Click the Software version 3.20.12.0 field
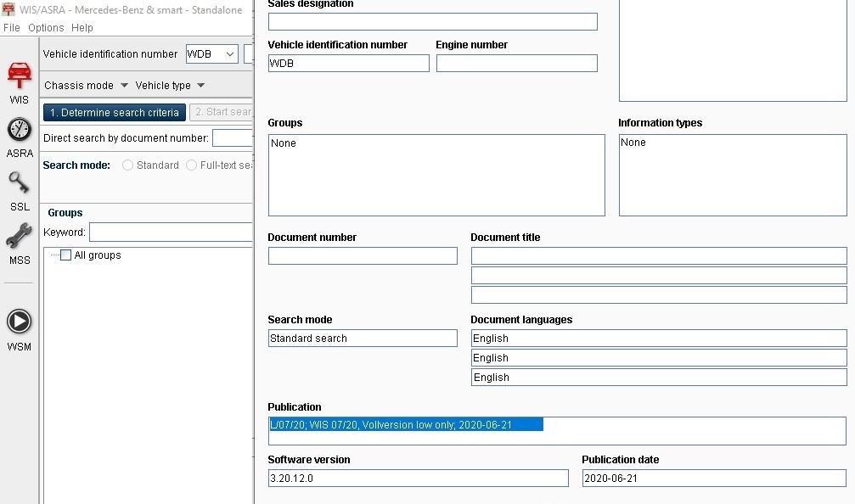The image size is (855, 504). tap(419, 479)
